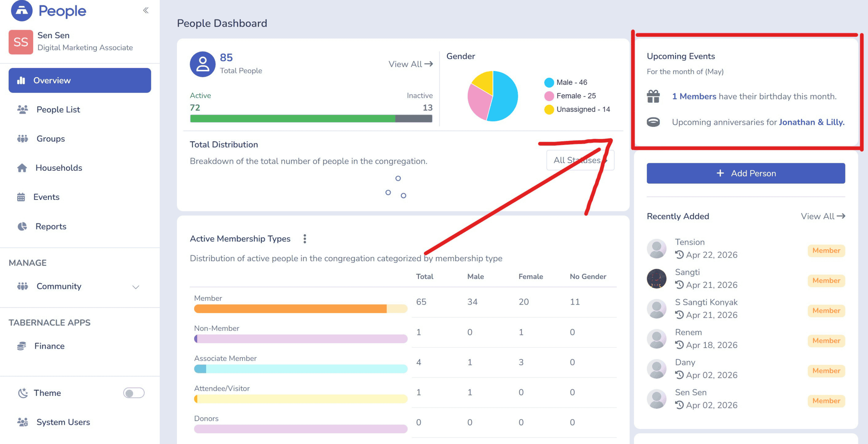
Task: Click the Reports pie chart icon
Action: point(22,226)
